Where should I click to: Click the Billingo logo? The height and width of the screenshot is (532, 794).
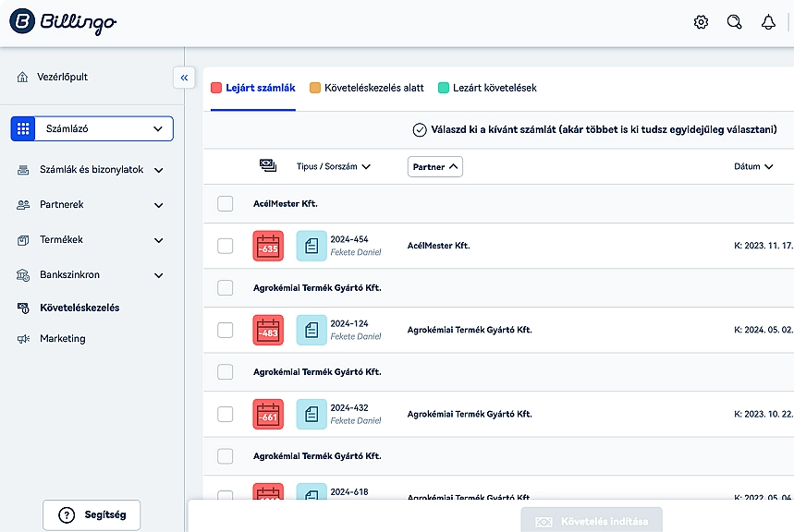pos(63,22)
